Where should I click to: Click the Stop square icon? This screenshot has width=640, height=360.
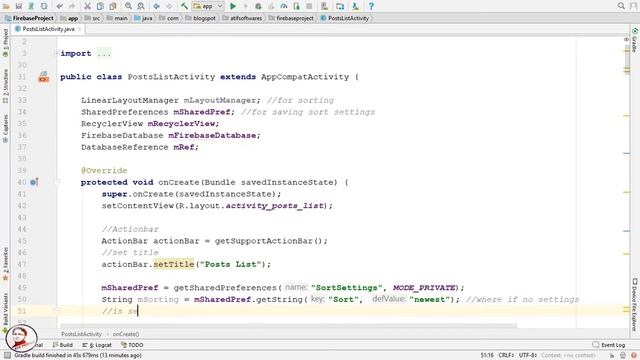[309, 6]
